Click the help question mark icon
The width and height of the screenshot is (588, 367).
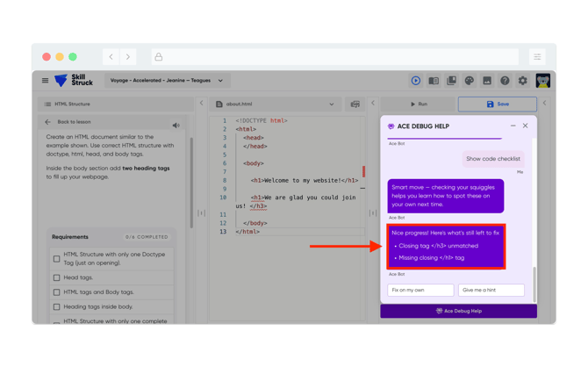(505, 81)
